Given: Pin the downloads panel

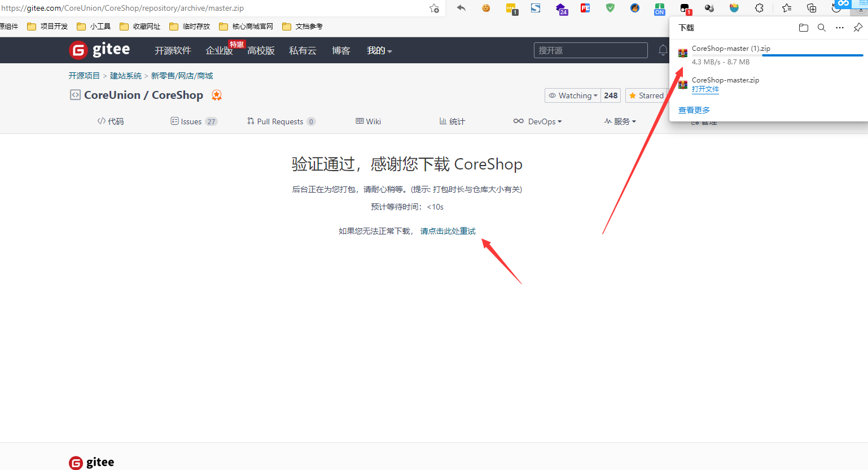Looking at the screenshot, I should [x=858, y=28].
